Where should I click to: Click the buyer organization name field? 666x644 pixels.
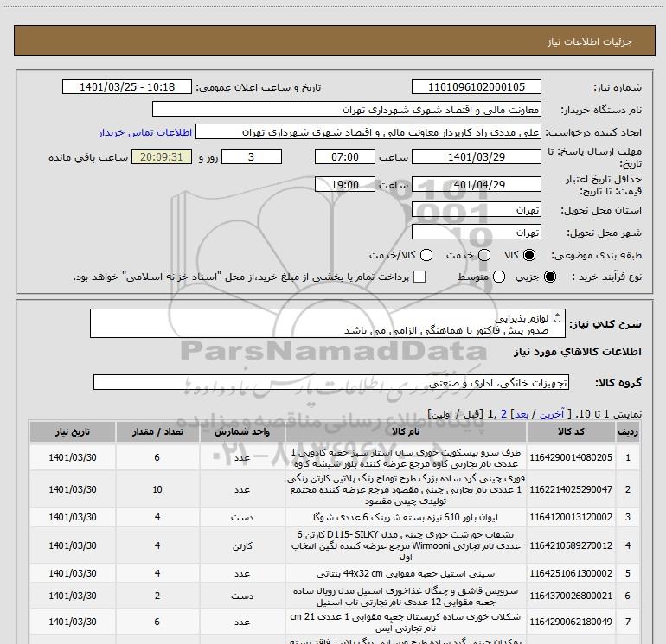point(347,110)
